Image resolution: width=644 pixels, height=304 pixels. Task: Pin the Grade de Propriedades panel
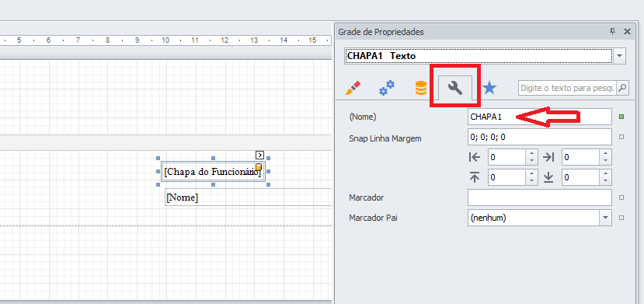point(612,32)
